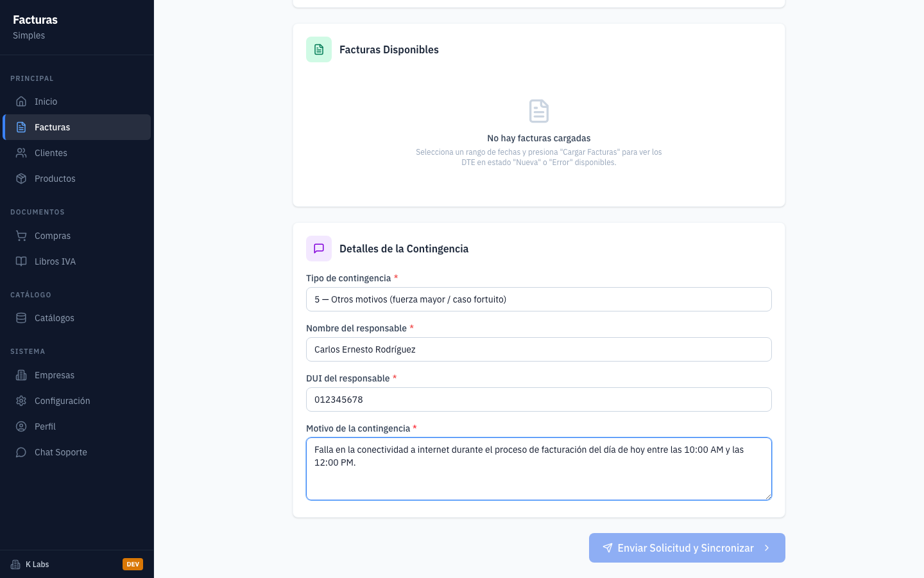Image resolution: width=924 pixels, height=578 pixels.
Task: Click the Catálogos database icon
Action: tap(21, 318)
